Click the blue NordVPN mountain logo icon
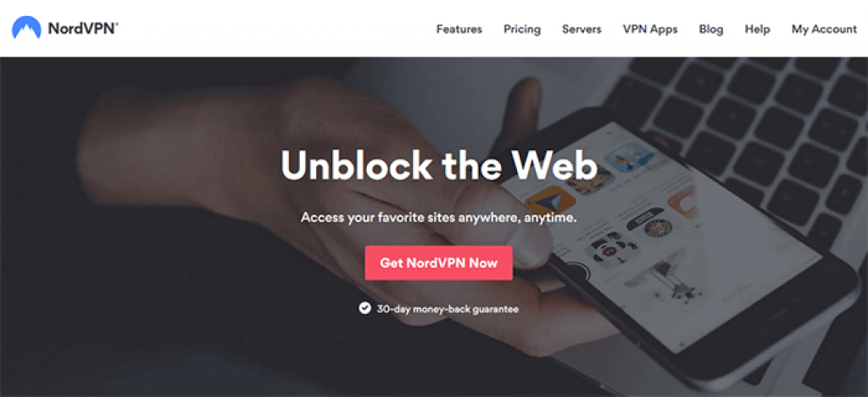The image size is (868, 397). point(26,28)
